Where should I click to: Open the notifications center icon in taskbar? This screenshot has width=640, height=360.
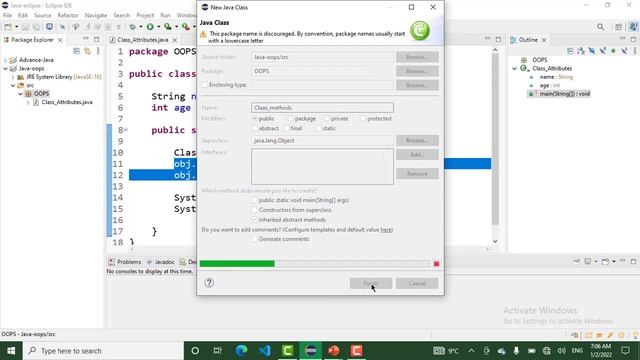625,351
